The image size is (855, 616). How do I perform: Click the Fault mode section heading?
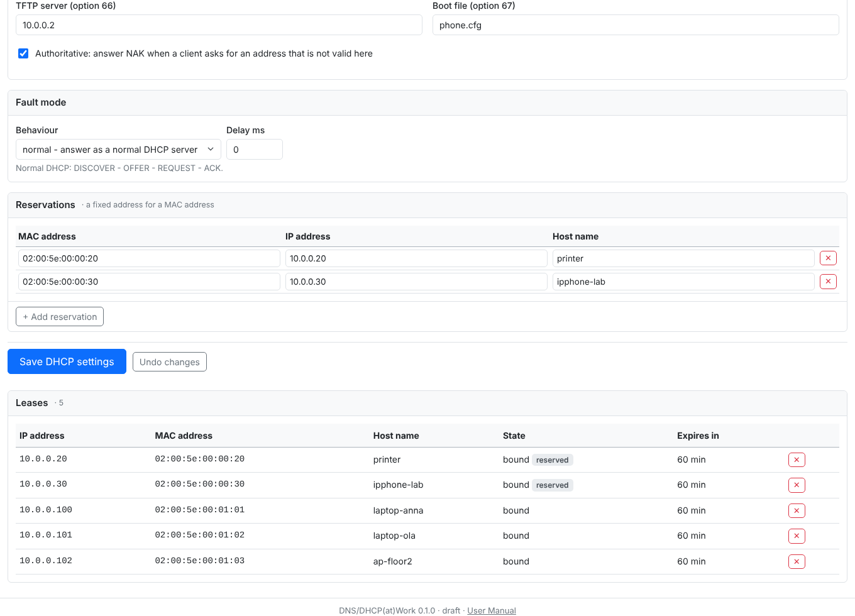click(41, 102)
